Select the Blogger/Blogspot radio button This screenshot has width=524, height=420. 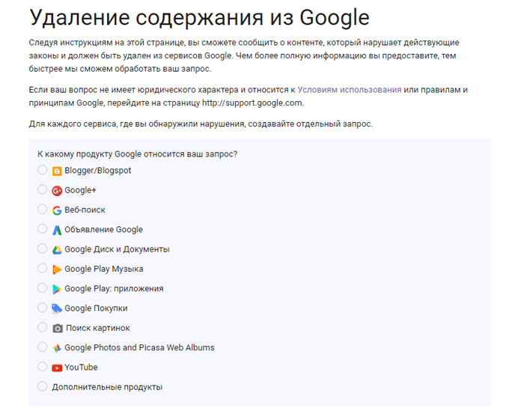coord(42,171)
